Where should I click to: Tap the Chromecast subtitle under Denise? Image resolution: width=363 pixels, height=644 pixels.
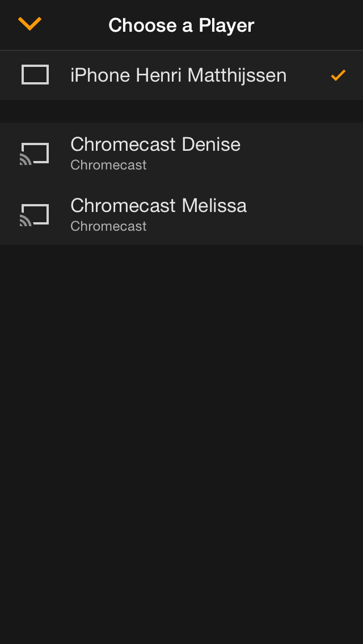tap(108, 166)
